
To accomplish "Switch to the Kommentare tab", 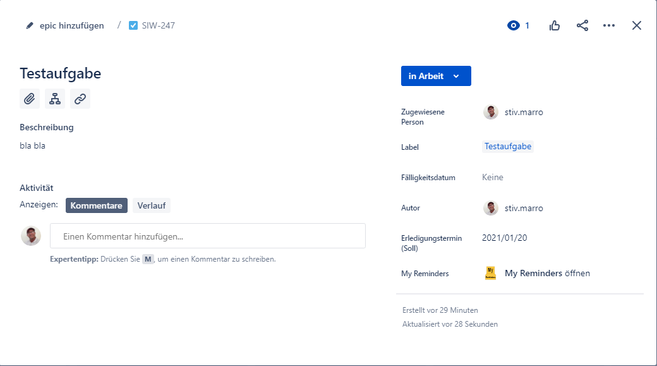I will [x=96, y=205].
